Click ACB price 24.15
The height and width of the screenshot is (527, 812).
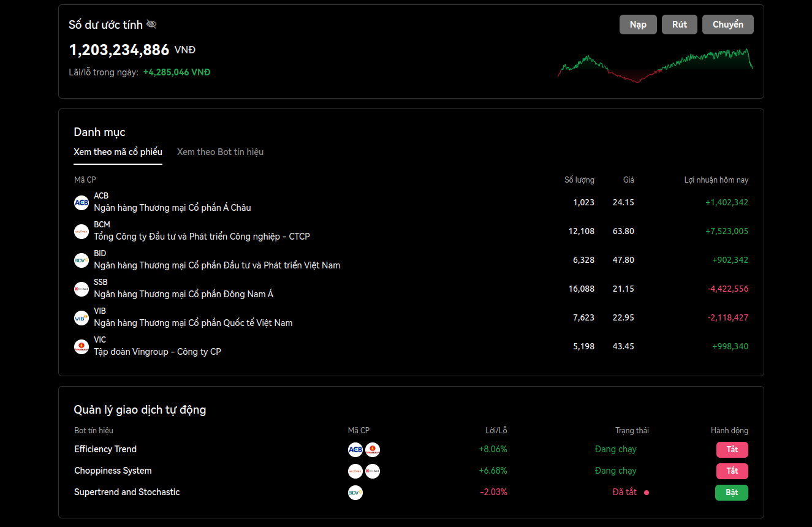[x=623, y=202]
